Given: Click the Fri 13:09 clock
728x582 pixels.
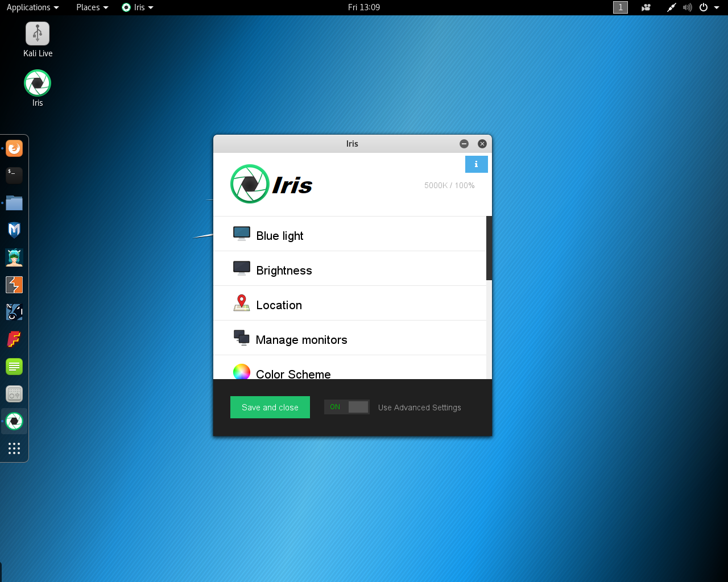Looking at the screenshot, I should (x=364, y=7).
